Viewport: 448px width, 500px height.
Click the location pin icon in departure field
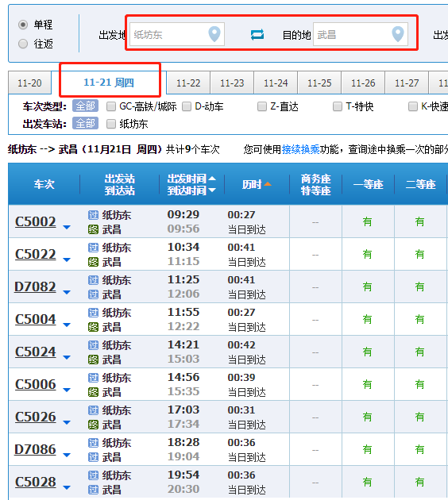tap(214, 34)
